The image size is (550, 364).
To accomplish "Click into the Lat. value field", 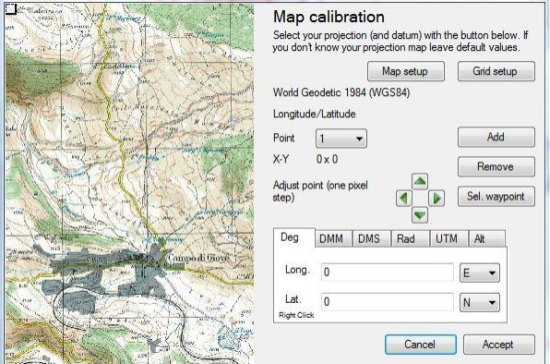I will click(x=387, y=302).
